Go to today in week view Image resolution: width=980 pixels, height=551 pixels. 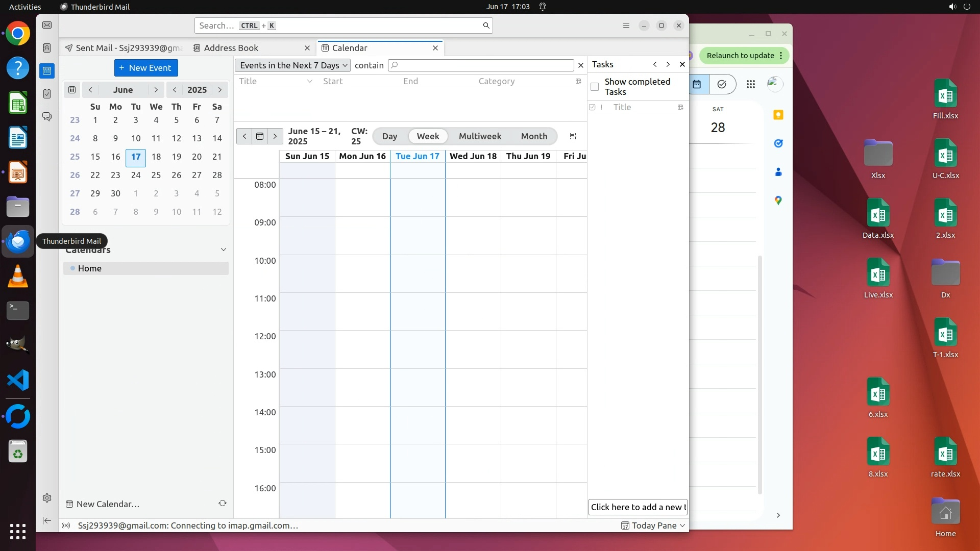click(x=260, y=136)
